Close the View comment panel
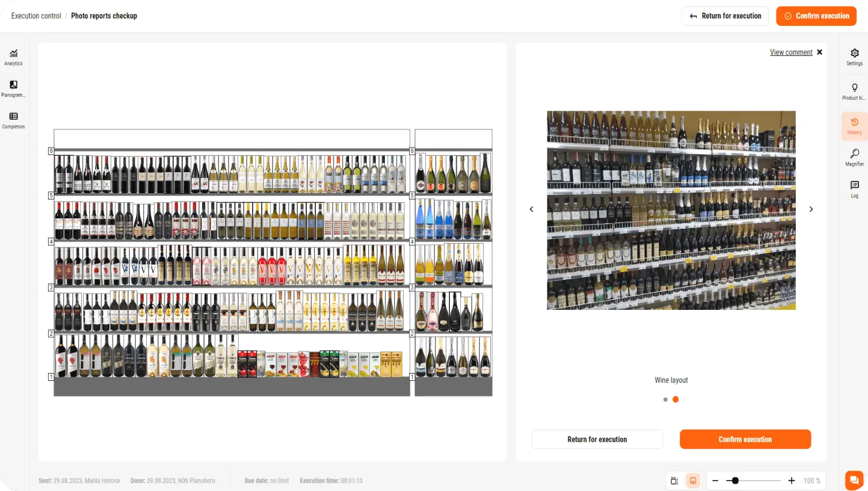Screen dimensions: 868x491 click(x=819, y=52)
